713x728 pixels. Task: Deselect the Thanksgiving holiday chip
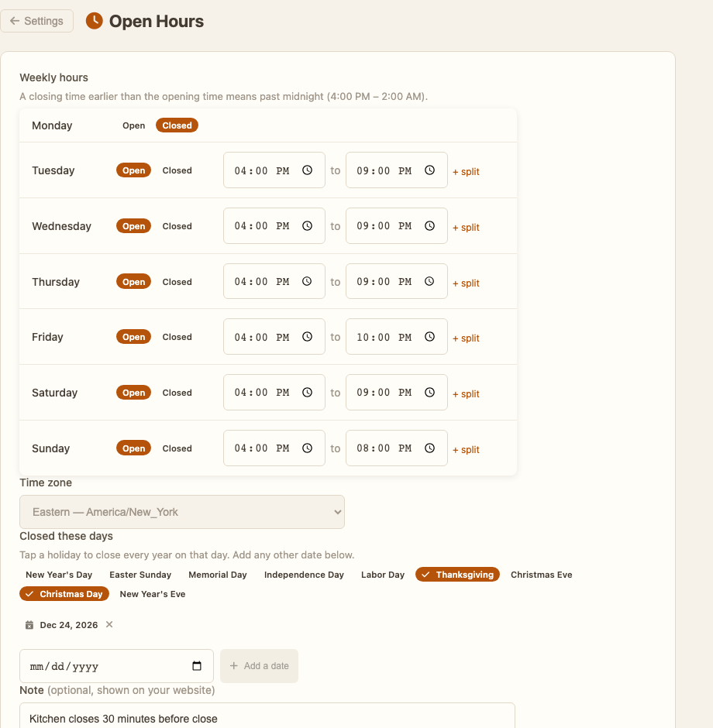[457, 575]
